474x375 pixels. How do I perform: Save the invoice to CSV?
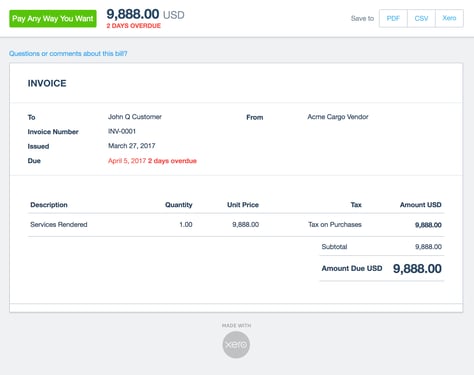(x=421, y=18)
